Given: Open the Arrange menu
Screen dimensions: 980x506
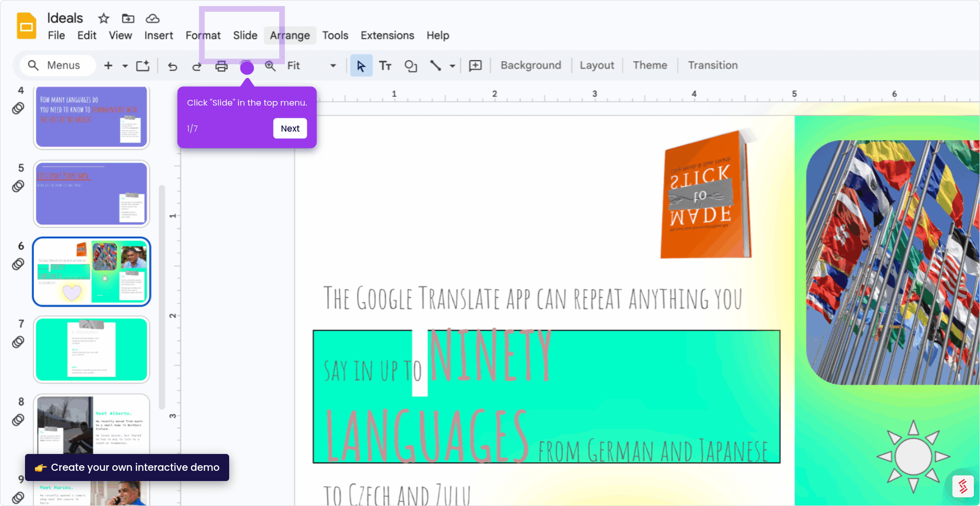Looking at the screenshot, I should (x=290, y=36).
